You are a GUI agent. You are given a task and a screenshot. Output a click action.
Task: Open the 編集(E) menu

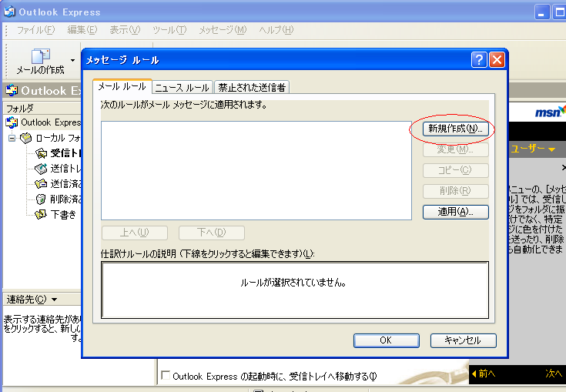[x=82, y=30]
